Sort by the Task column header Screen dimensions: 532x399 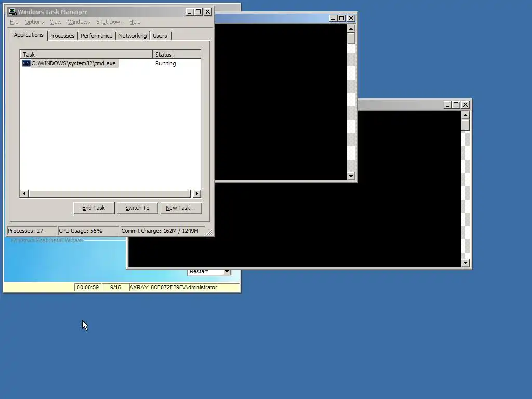86,54
